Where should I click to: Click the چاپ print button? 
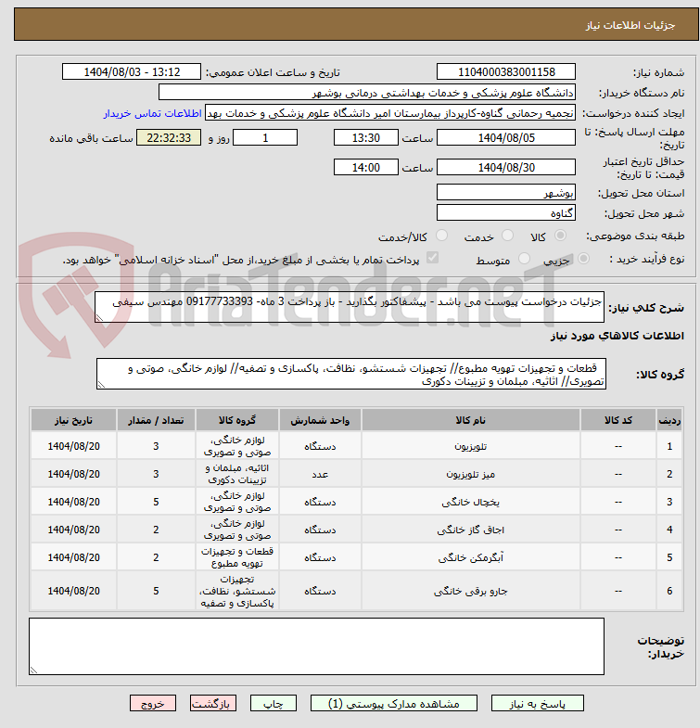273,704
